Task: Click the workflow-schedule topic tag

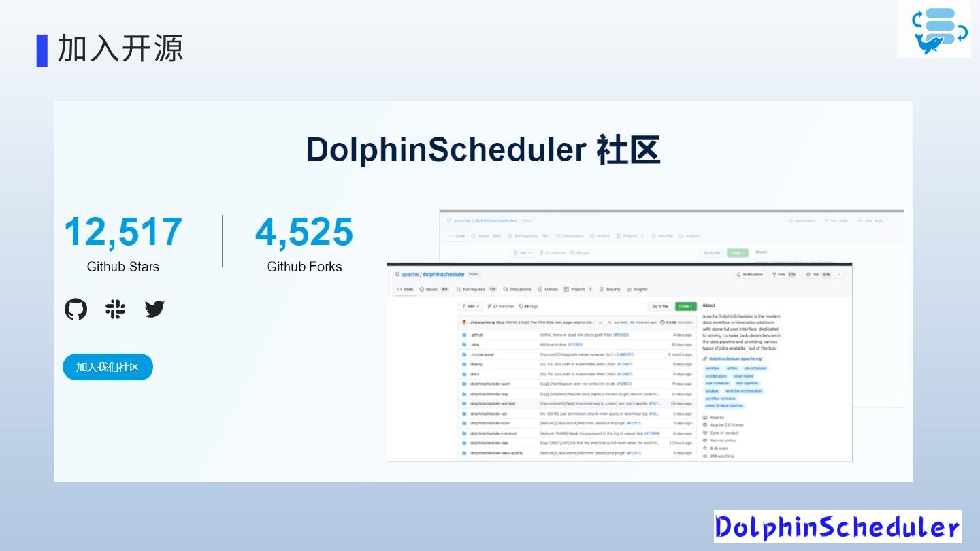Action: coord(721,399)
